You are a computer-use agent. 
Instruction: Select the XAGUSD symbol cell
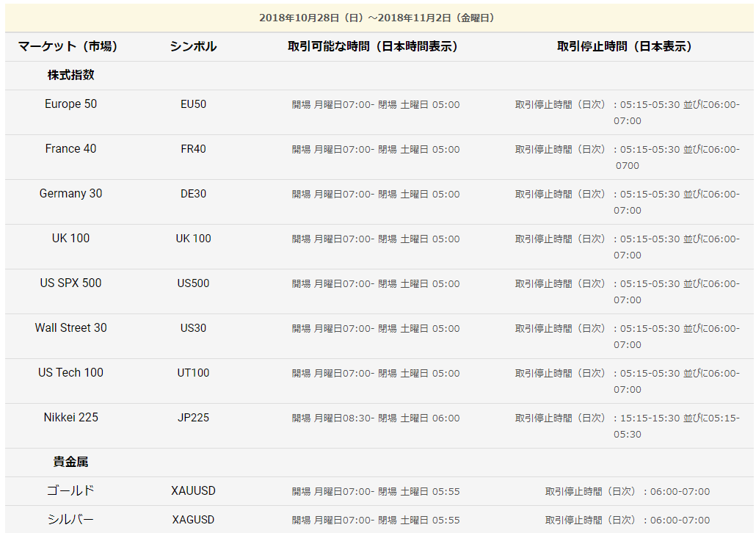[x=193, y=520]
